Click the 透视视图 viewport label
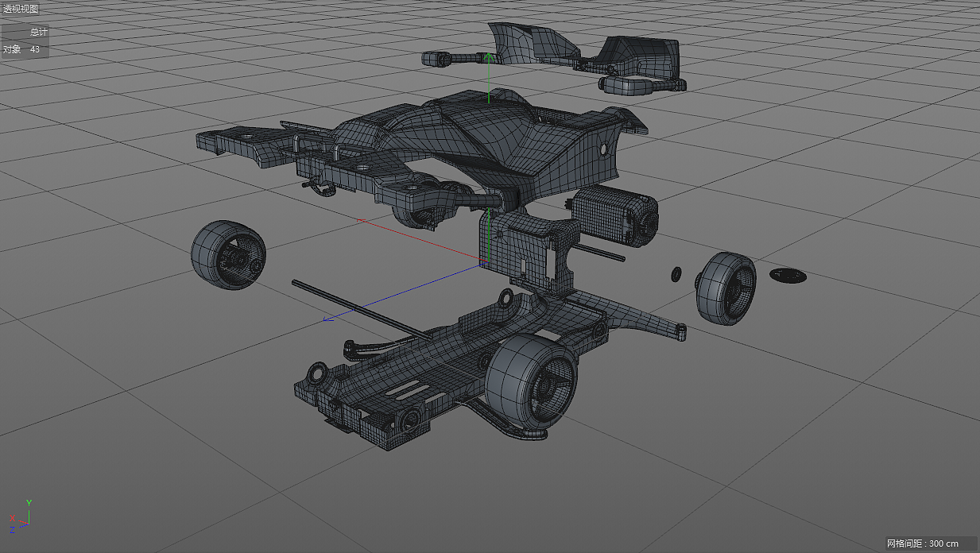980x553 pixels. (x=21, y=9)
